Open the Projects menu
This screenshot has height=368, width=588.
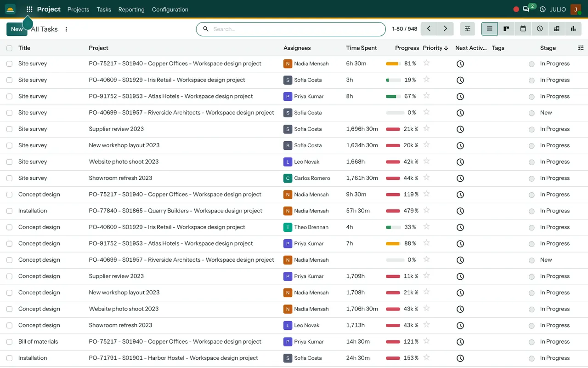tap(78, 9)
